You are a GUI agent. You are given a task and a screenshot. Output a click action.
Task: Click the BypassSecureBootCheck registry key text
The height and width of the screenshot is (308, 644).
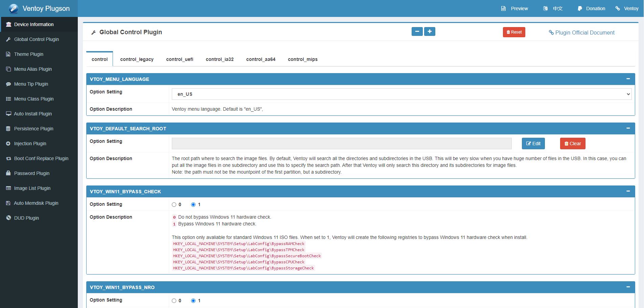coord(247,256)
